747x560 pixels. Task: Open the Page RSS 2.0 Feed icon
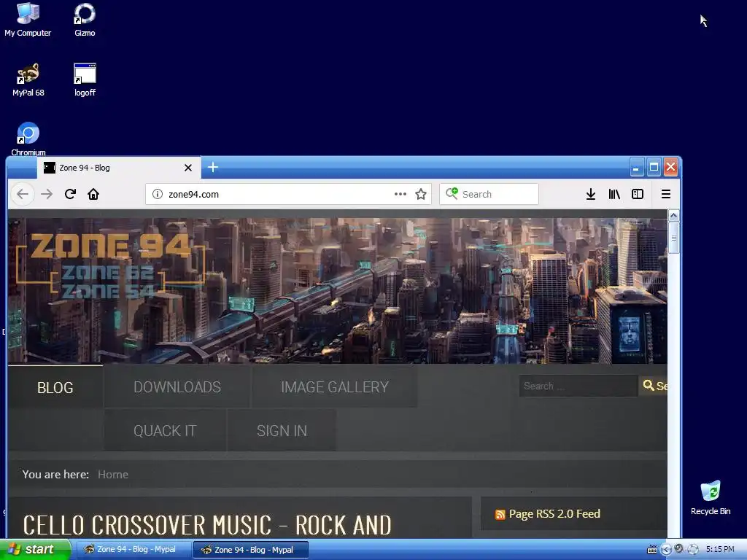[x=500, y=514]
